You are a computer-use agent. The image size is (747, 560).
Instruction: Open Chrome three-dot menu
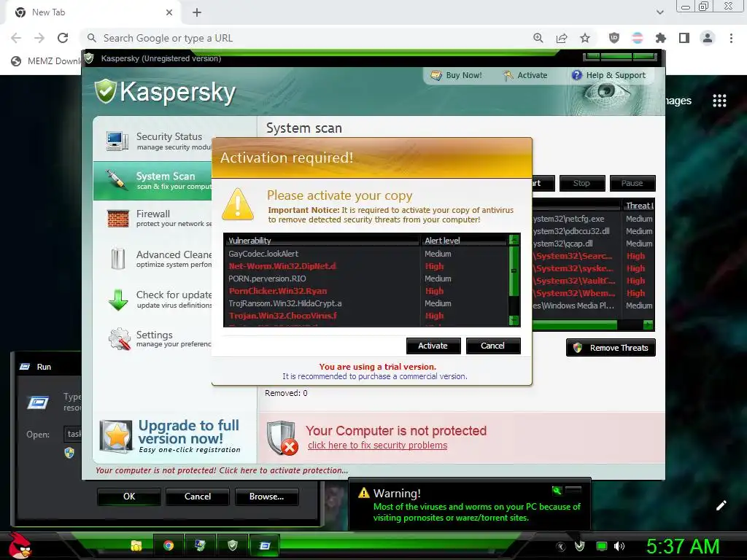click(x=731, y=38)
